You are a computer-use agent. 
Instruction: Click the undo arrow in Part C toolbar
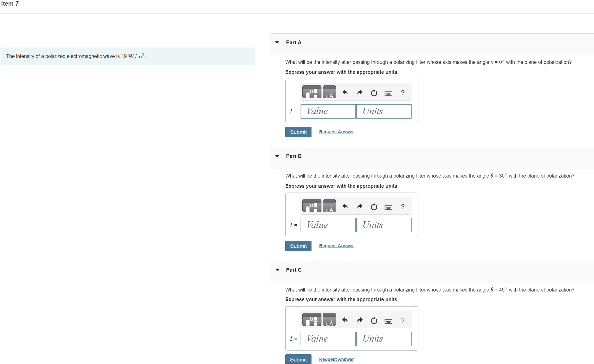[x=345, y=320]
